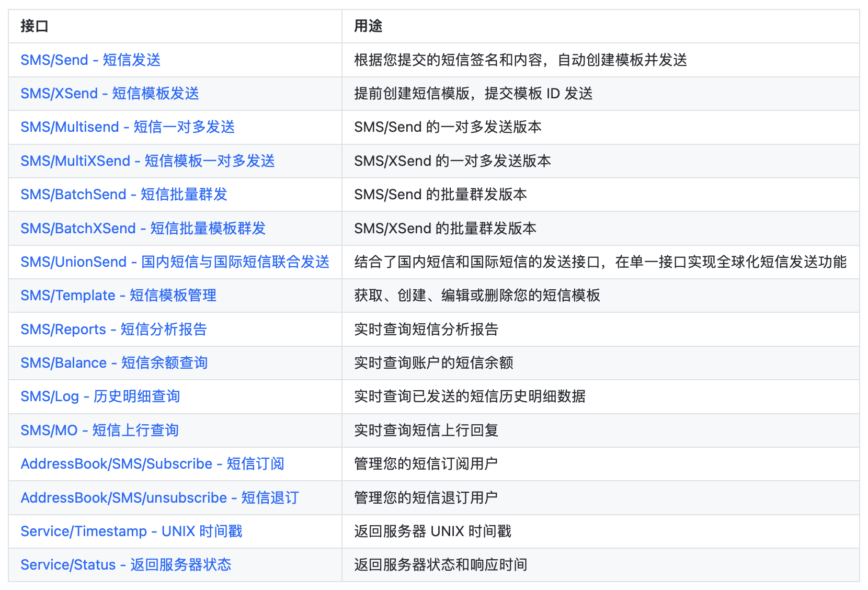The width and height of the screenshot is (868, 590).
Task: Select the text 获取、创建、编辑或删除您的短信模板
Action: pyautogui.click(x=477, y=296)
